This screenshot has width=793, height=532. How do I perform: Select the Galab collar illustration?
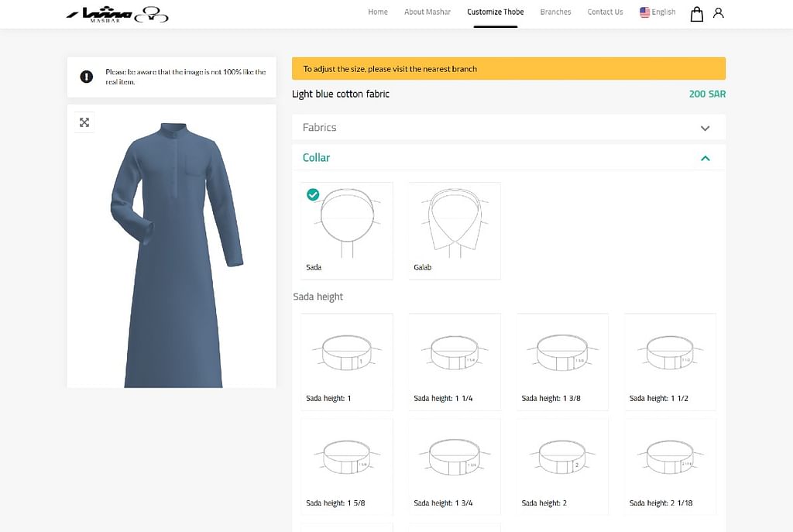point(454,223)
